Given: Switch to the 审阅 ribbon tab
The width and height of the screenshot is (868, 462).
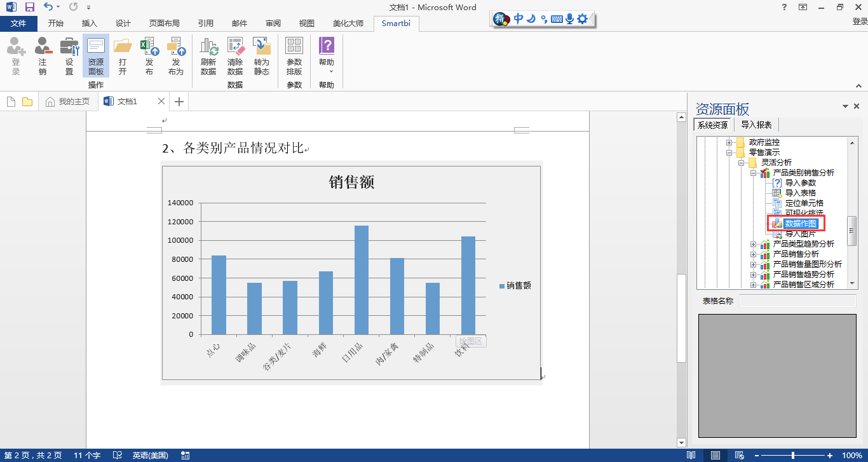Looking at the screenshot, I should click(x=273, y=24).
